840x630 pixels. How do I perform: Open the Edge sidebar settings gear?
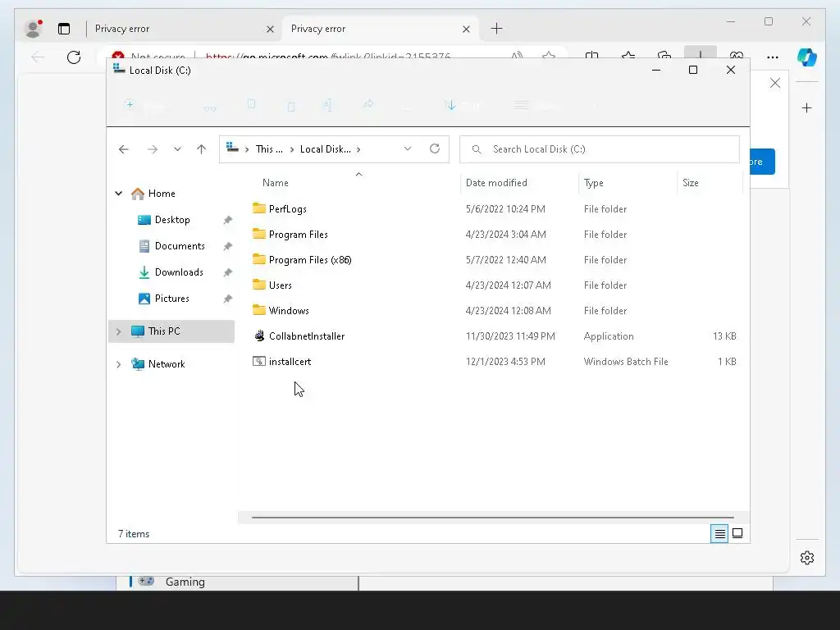(x=807, y=558)
